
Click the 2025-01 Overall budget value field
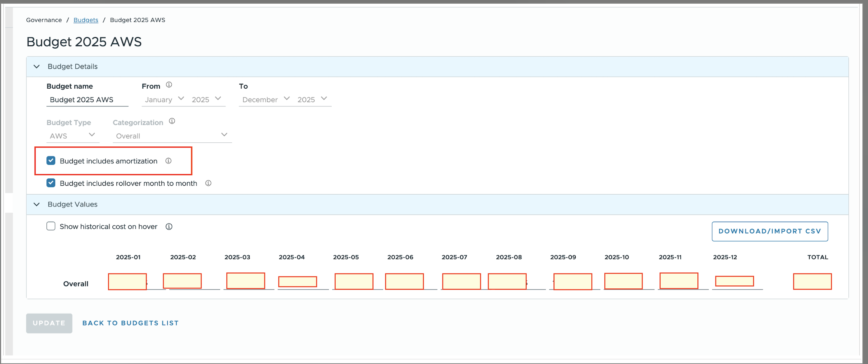(127, 282)
